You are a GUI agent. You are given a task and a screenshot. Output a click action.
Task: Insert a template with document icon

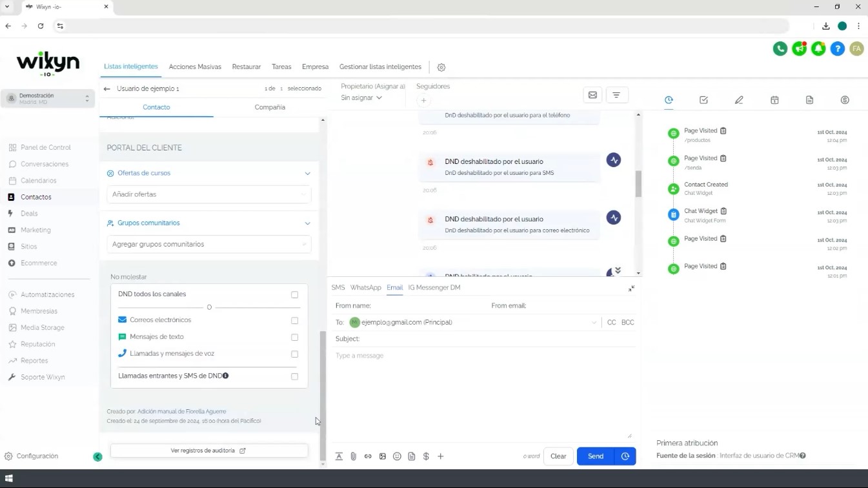point(412,456)
